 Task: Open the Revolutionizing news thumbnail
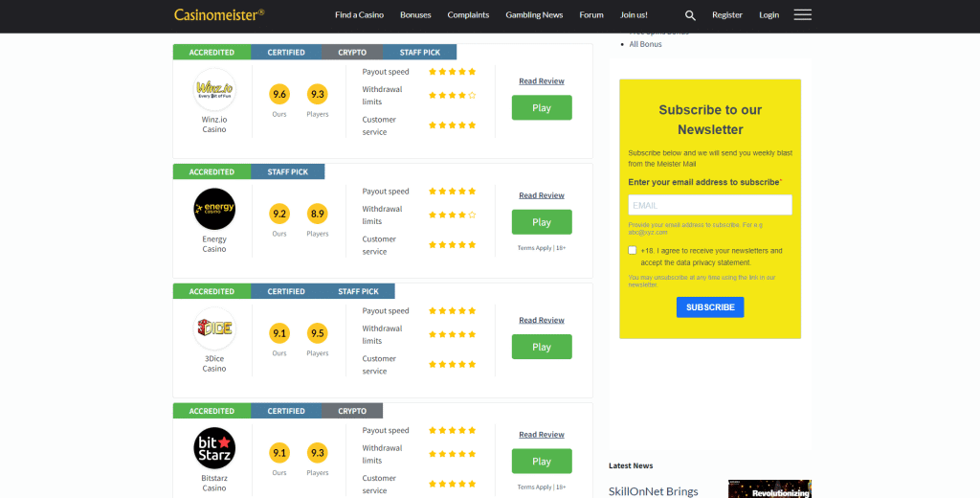(770, 488)
